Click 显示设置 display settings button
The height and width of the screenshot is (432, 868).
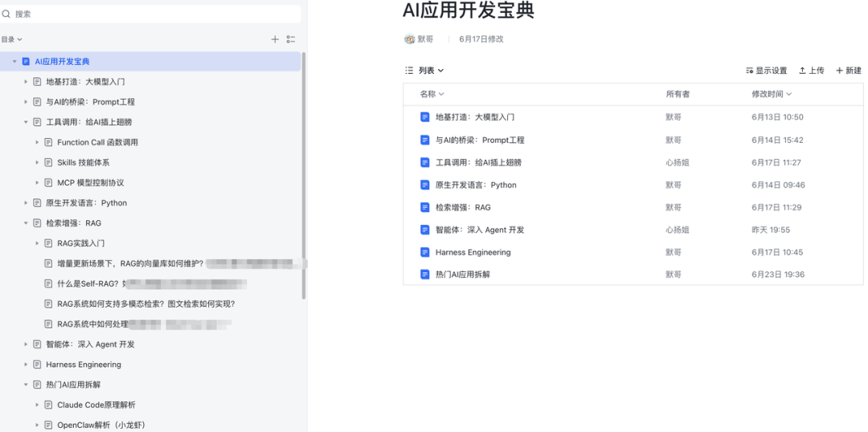(x=767, y=70)
